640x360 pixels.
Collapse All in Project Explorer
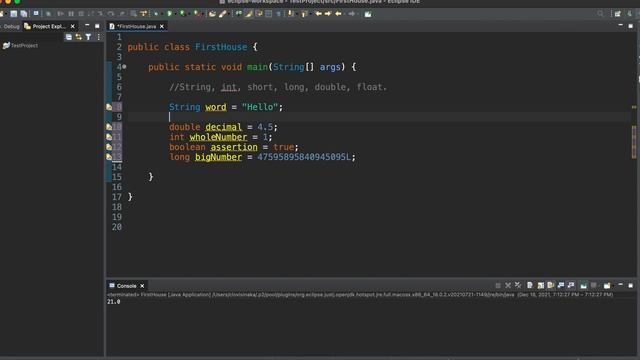69,37
